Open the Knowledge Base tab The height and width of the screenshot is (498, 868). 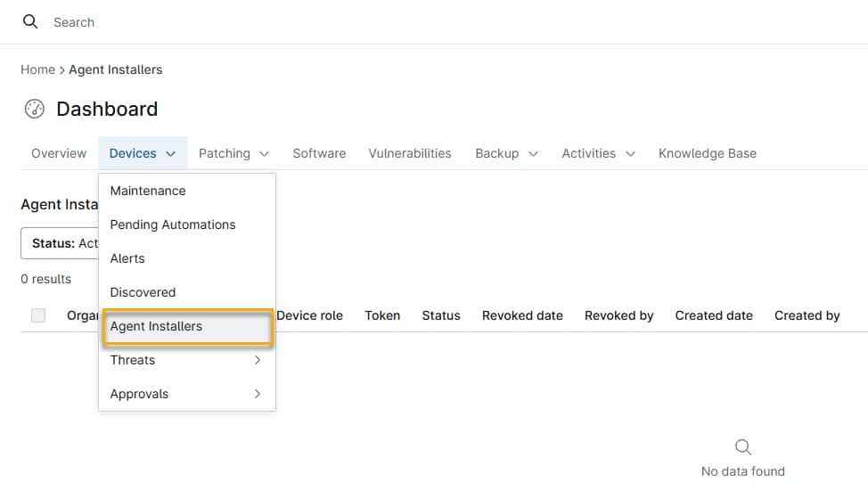click(707, 153)
